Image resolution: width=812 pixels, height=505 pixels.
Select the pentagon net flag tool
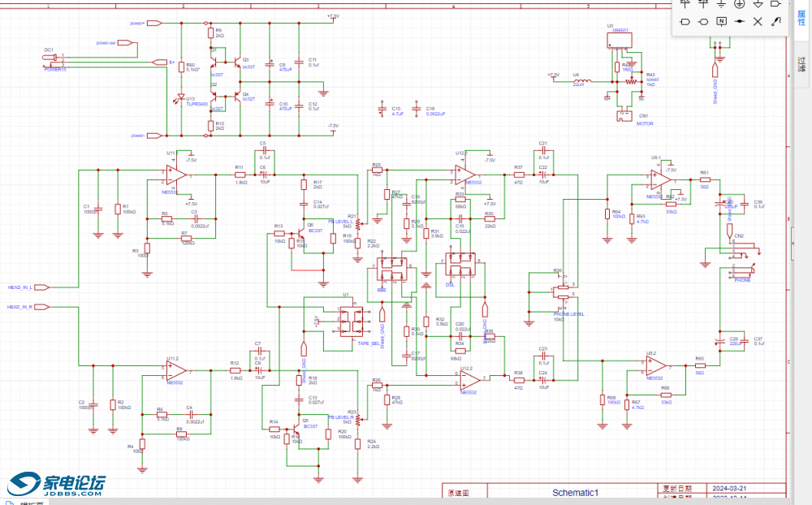(x=685, y=22)
